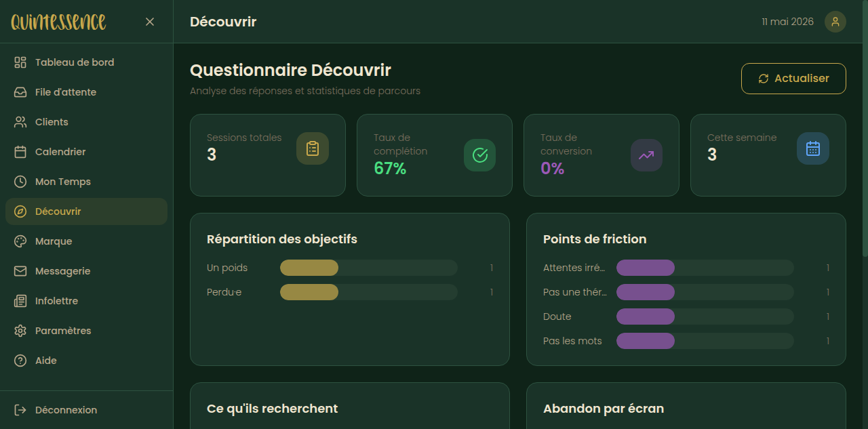The image size is (868, 429).
Task: Click the Analyse des réponses subtitle
Action: point(305,91)
